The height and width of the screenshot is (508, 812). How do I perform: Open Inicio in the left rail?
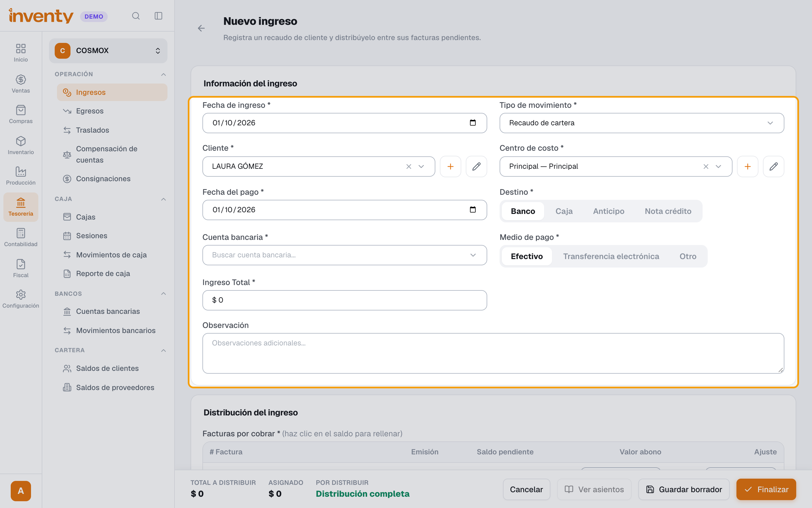(x=21, y=53)
